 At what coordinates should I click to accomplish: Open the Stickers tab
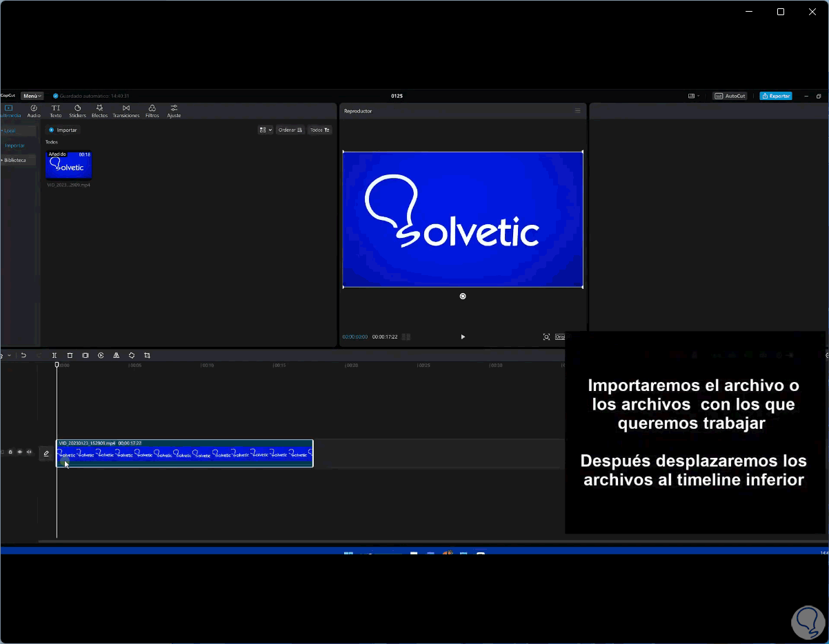[x=77, y=111]
